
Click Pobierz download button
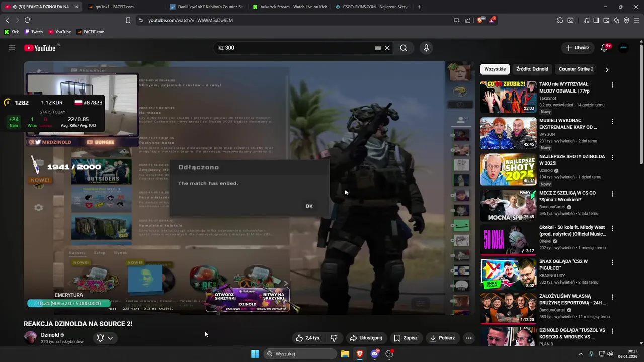click(442, 338)
